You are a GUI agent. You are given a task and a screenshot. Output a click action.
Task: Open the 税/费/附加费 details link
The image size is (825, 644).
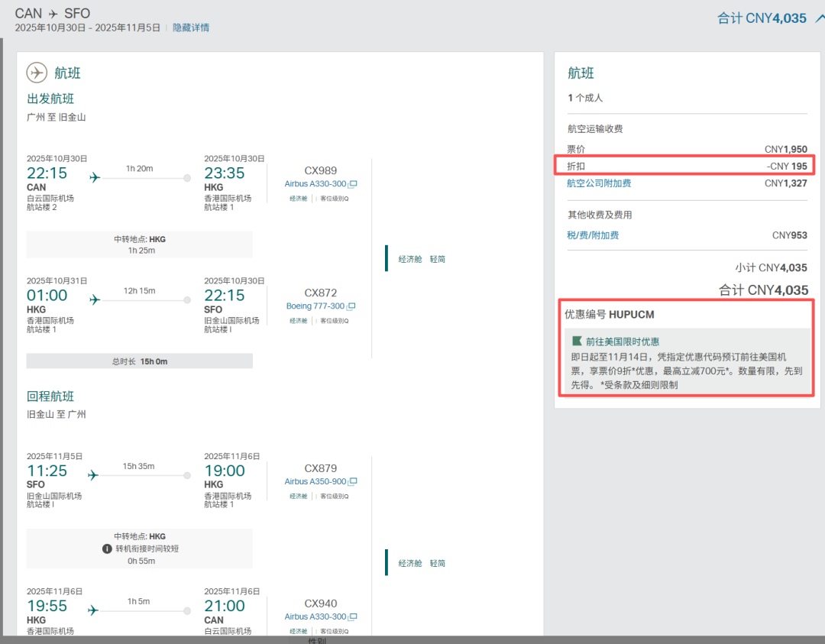593,235
